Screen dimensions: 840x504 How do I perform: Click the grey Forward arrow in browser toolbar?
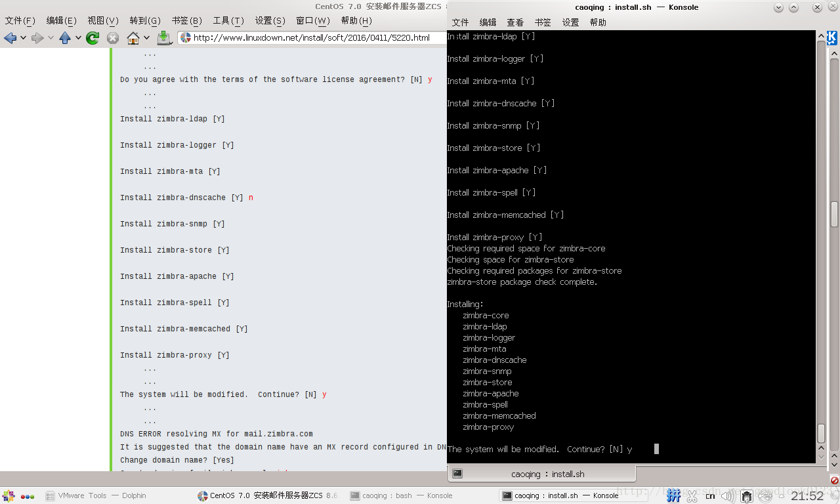coord(37,38)
